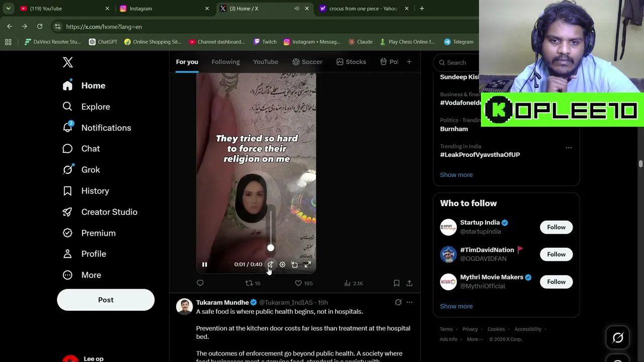Like the video post with 195 likes
Image resolution: width=644 pixels, height=362 pixels.
point(303,284)
